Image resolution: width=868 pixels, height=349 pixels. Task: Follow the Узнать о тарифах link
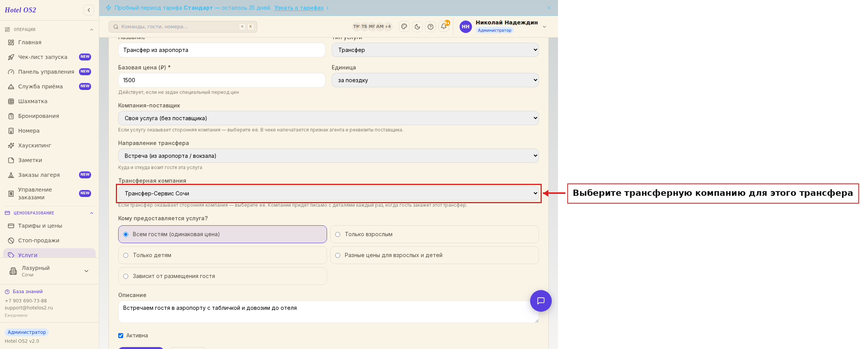pos(299,8)
